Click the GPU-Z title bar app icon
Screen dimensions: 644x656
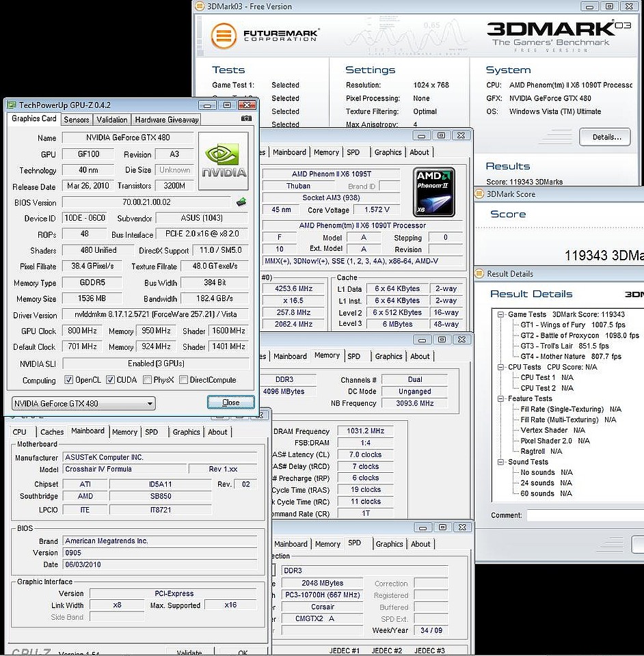(12, 105)
